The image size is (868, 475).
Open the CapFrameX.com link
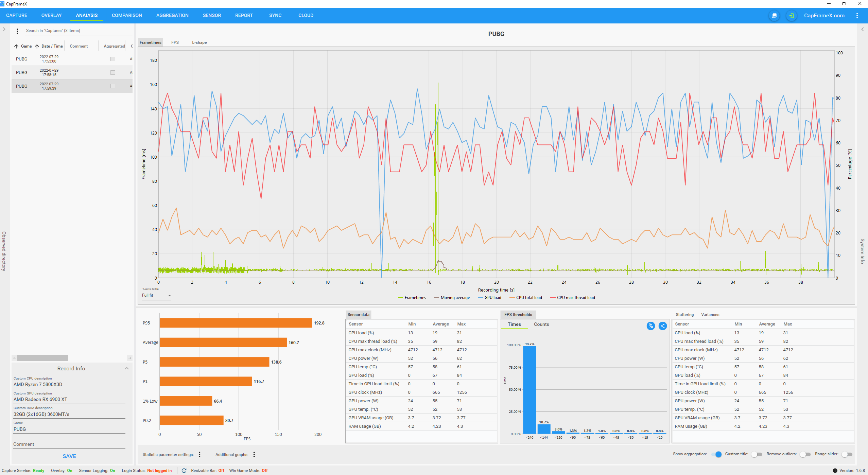(x=824, y=16)
